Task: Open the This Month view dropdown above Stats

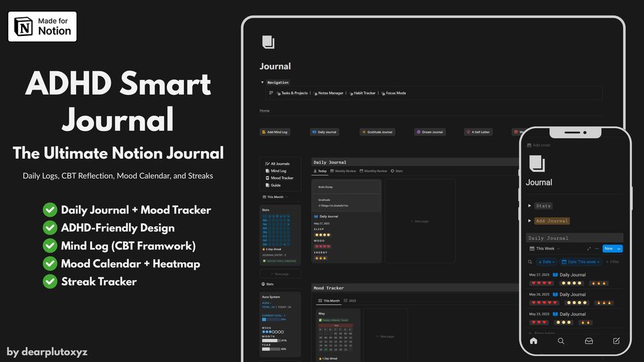Action: click(275, 197)
